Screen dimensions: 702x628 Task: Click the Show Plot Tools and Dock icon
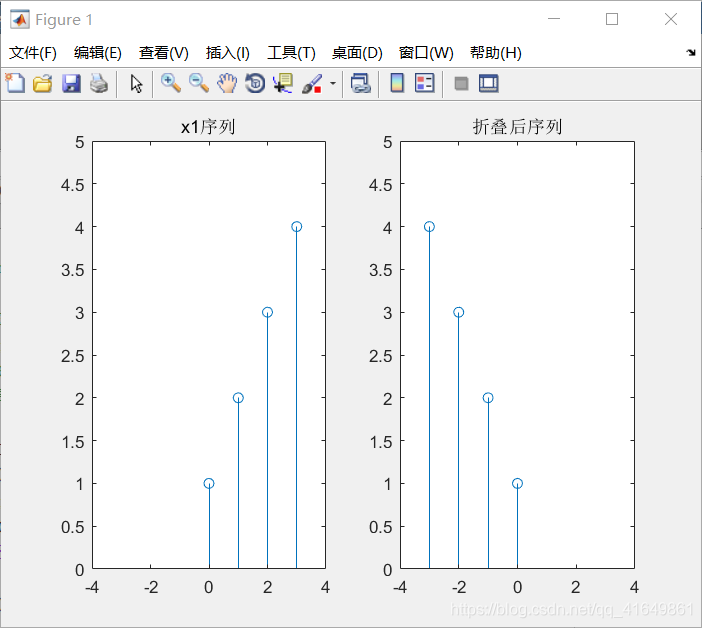488,83
